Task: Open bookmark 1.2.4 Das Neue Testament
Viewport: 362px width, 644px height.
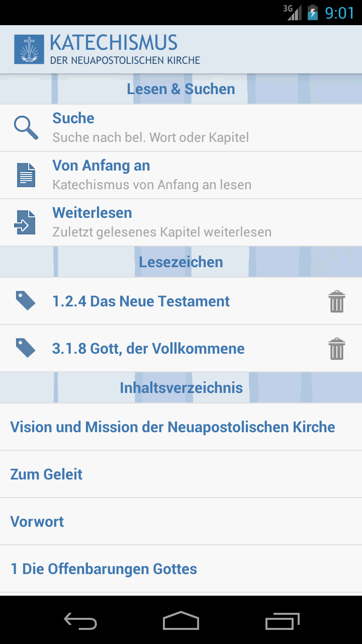Action: (x=141, y=301)
